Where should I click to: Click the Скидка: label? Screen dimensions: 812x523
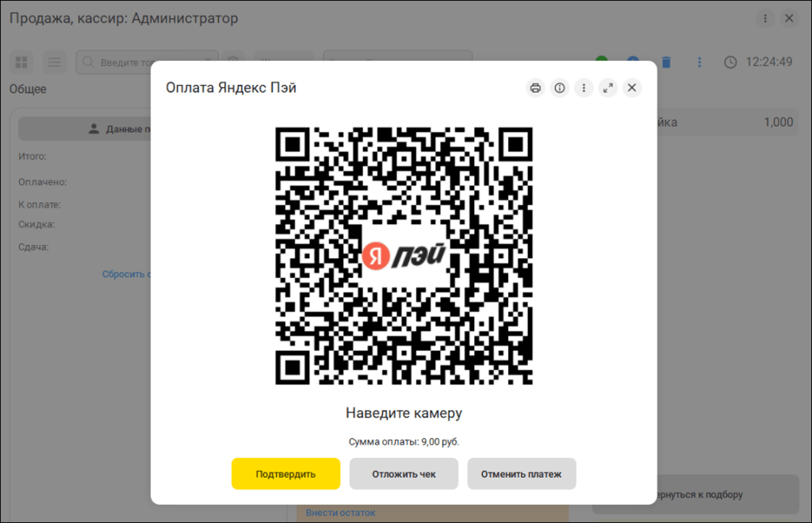click(36, 224)
